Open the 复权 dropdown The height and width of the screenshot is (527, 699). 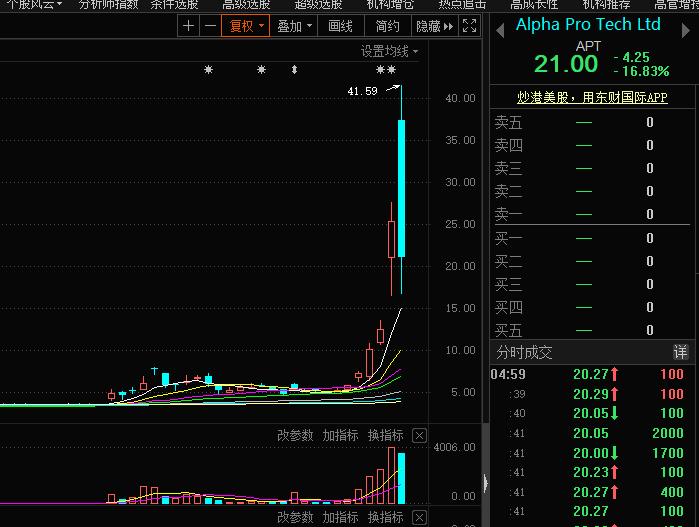246,26
